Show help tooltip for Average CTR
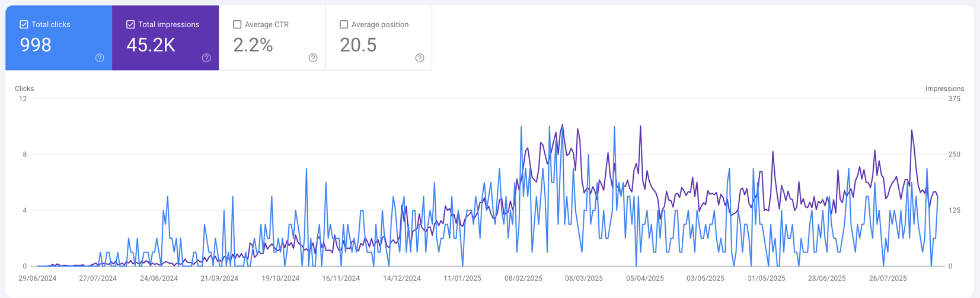This screenshot has height=298, width=980. click(313, 58)
